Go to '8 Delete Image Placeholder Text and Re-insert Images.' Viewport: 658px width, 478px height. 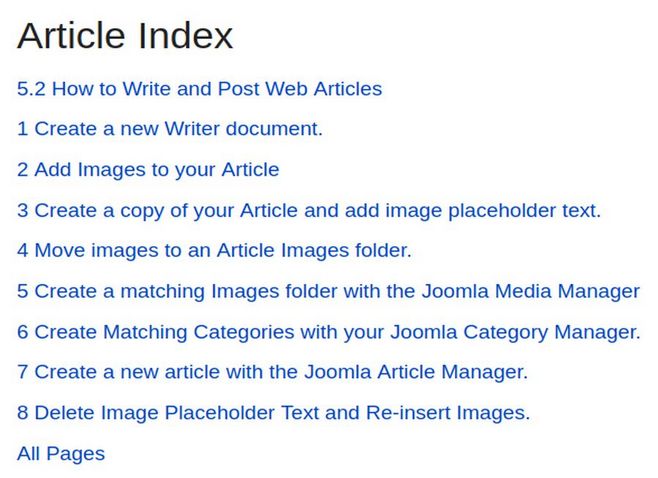(274, 413)
